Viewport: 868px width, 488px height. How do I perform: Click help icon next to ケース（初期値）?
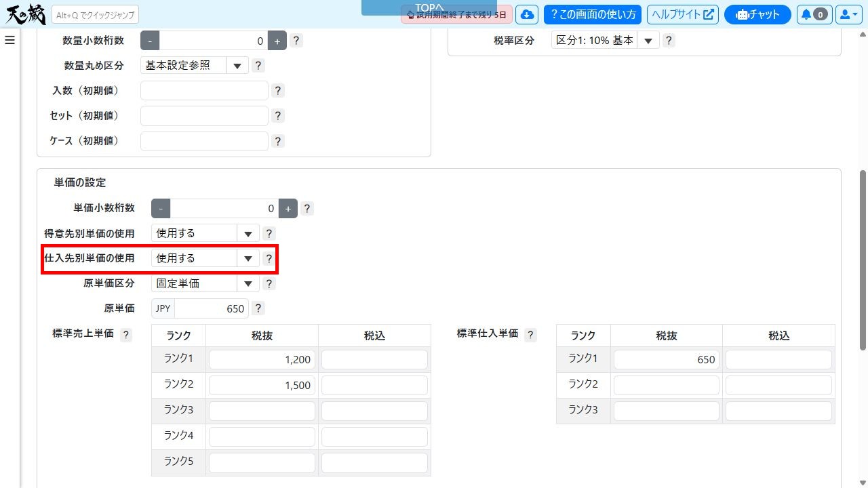(x=278, y=141)
